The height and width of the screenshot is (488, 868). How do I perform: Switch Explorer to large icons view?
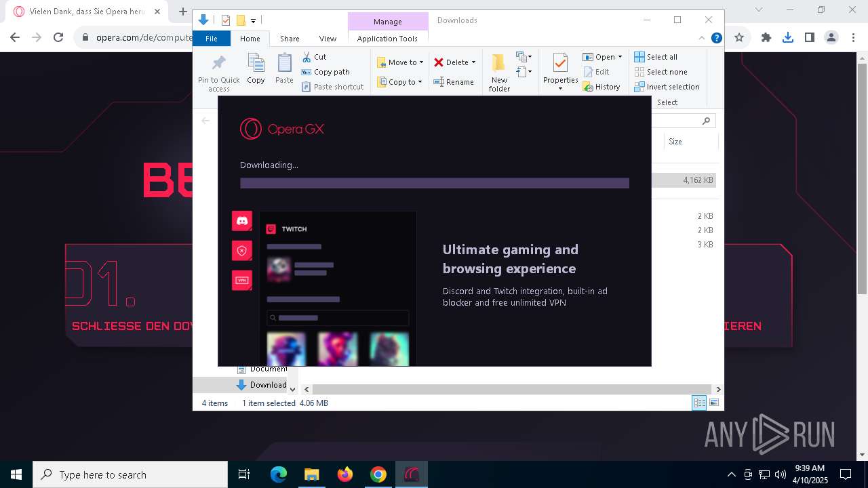pyautogui.click(x=713, y=403)
